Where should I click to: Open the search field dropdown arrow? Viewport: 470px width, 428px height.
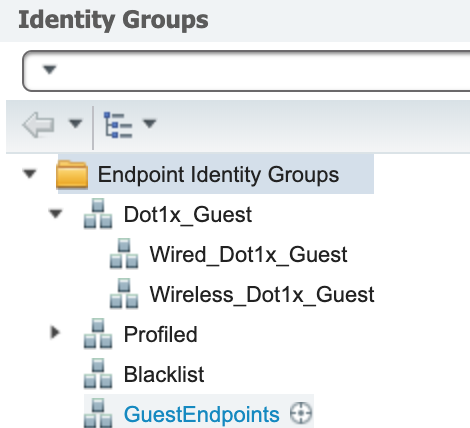coord(50,70)
